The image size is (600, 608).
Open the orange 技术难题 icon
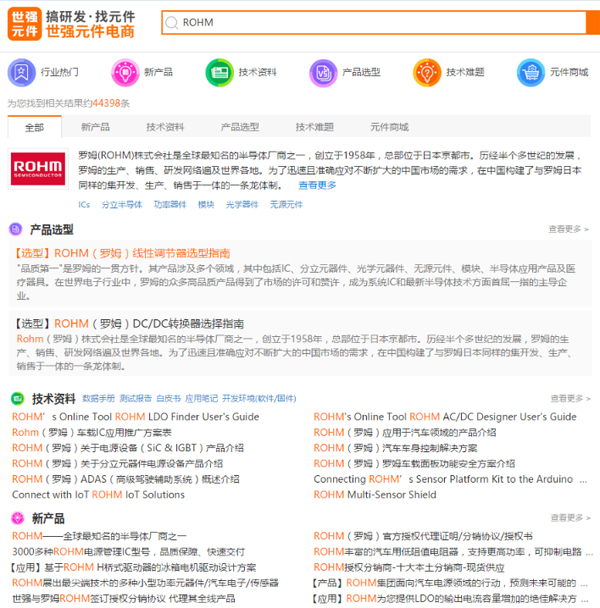(427, 73)
